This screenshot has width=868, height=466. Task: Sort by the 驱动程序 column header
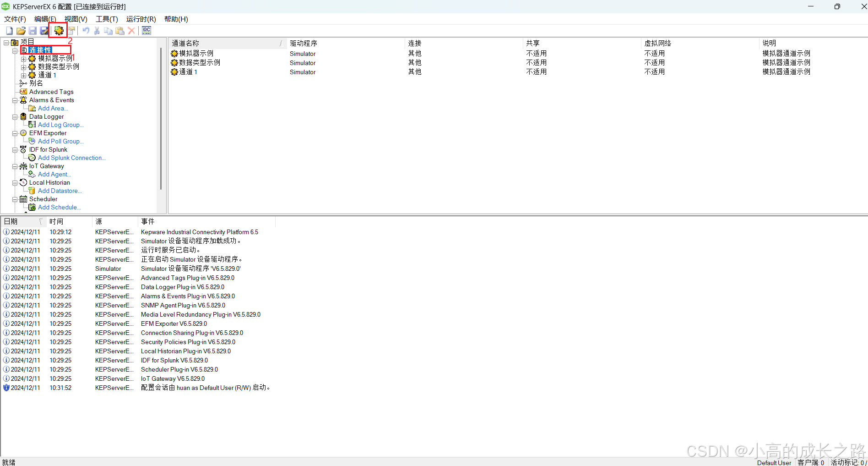[x=346, y=43]
